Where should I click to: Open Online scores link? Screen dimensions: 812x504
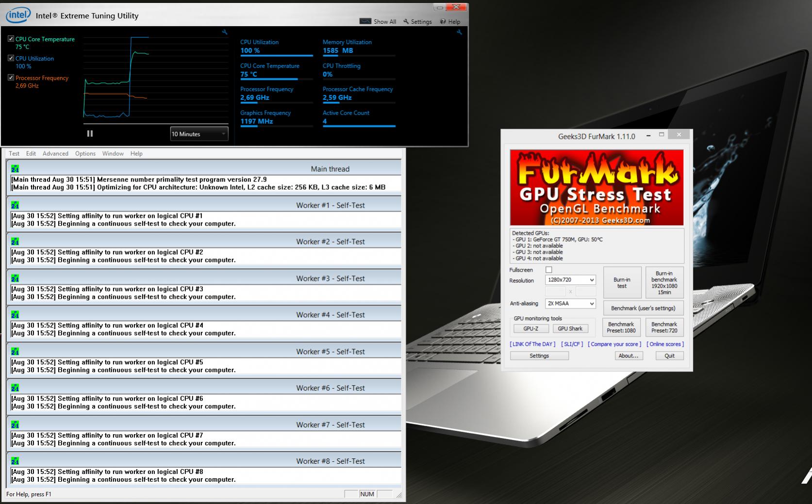(665, 344)
